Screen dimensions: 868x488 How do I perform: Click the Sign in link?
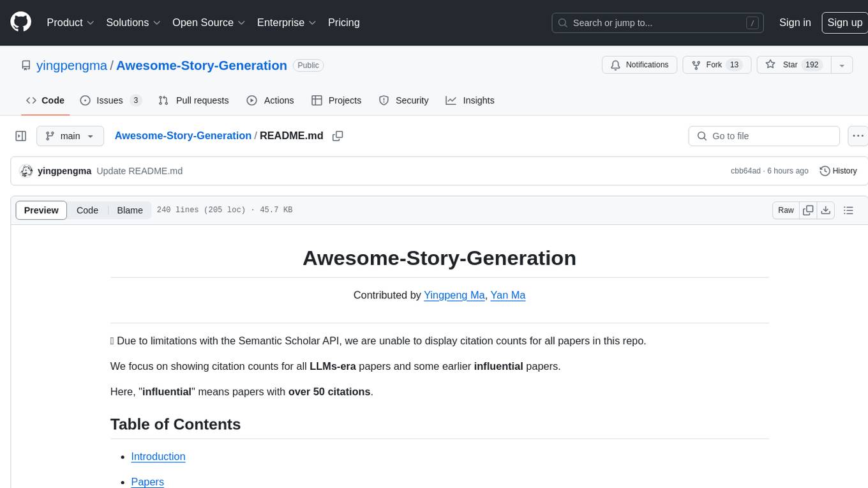click(795, 22)
